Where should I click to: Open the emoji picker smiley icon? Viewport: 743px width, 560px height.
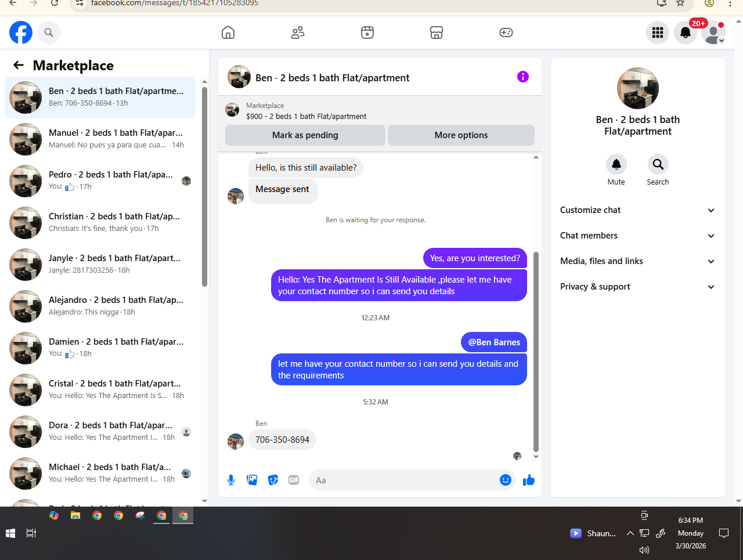(x=506, y=480)
